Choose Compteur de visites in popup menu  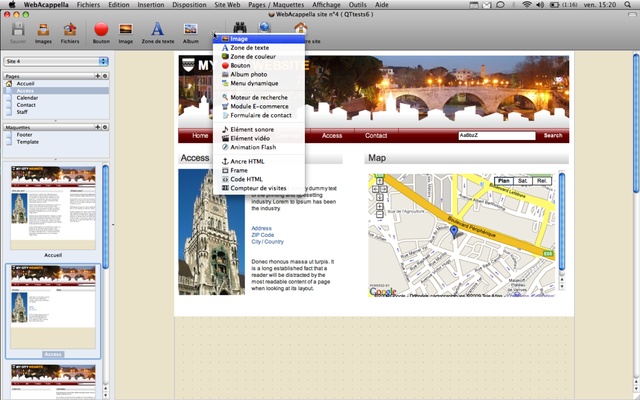tap(259, 188)
